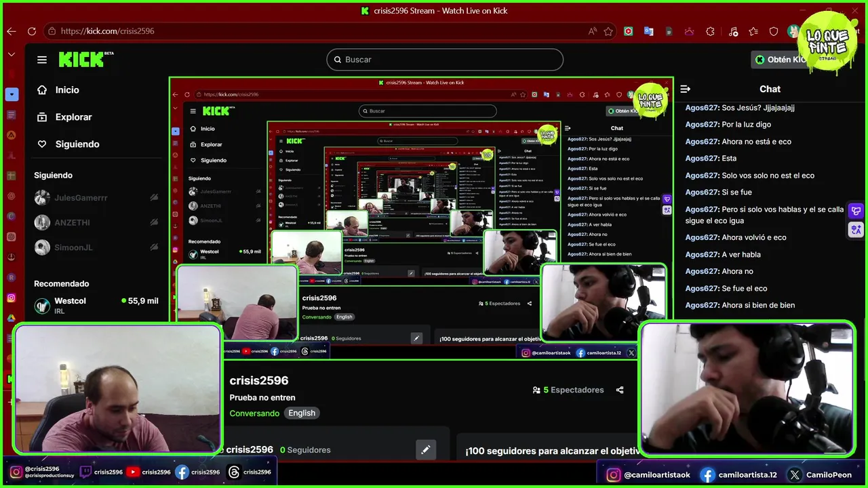This screenshot has width=868, height=488.
Task: Reload the page with the refresh icon
Action: (x=32, y=31)
